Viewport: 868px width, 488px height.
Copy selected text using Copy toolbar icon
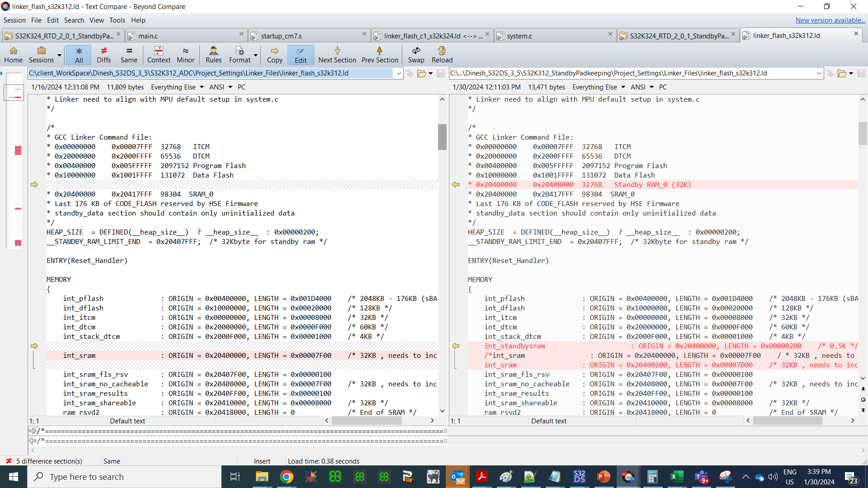(274, 55)
